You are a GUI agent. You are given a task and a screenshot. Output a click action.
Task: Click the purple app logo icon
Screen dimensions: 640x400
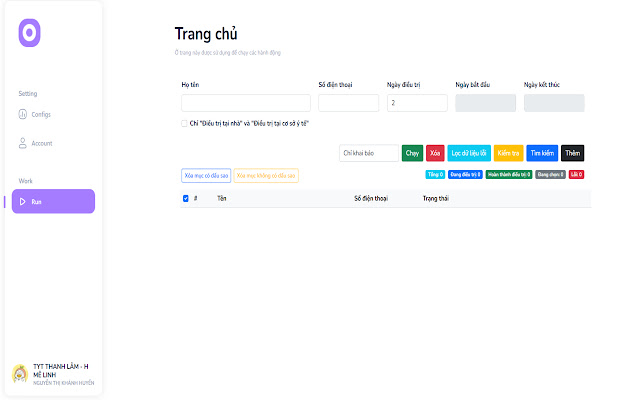29,33
